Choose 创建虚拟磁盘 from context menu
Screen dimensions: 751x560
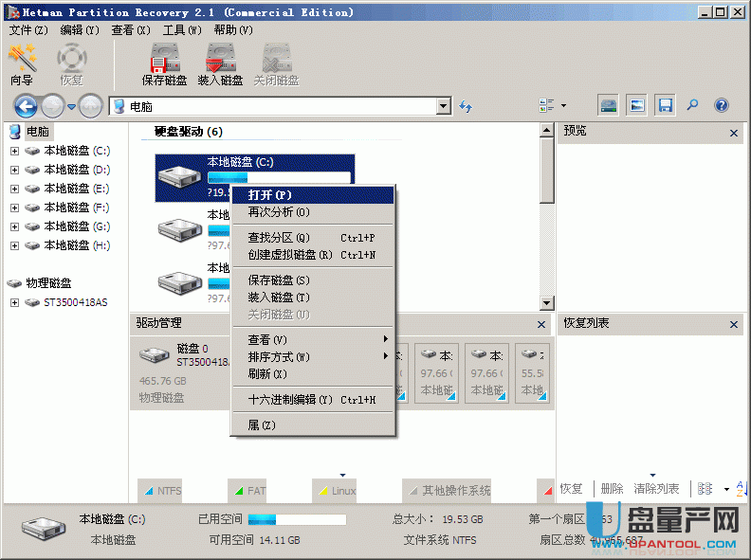313,255
